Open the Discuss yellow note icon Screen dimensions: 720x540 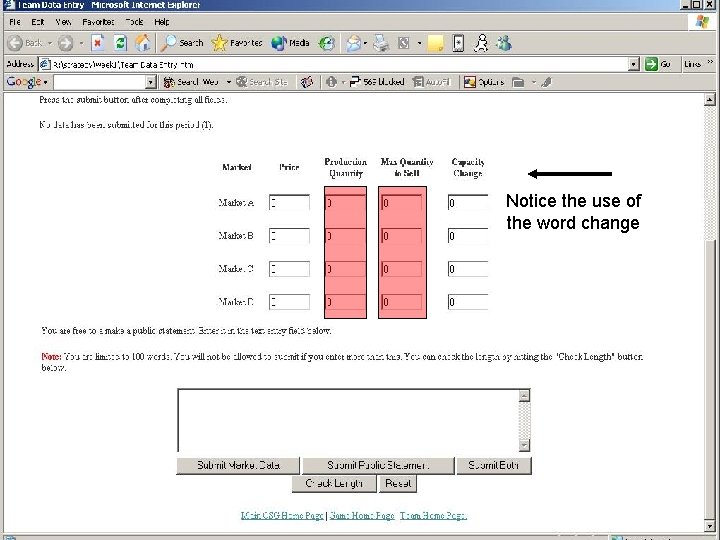(435, 43)
